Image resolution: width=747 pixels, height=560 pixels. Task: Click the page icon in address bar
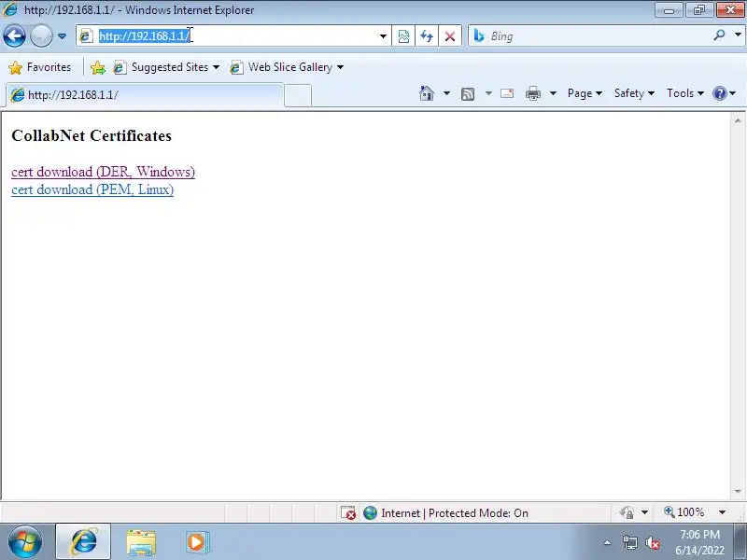coord(86,35)
